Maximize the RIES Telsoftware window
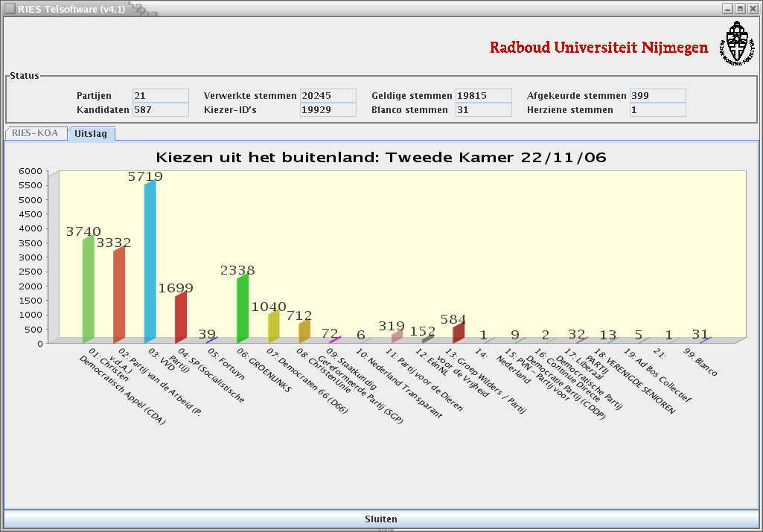The image size is (763, 532). pos(740,8)
